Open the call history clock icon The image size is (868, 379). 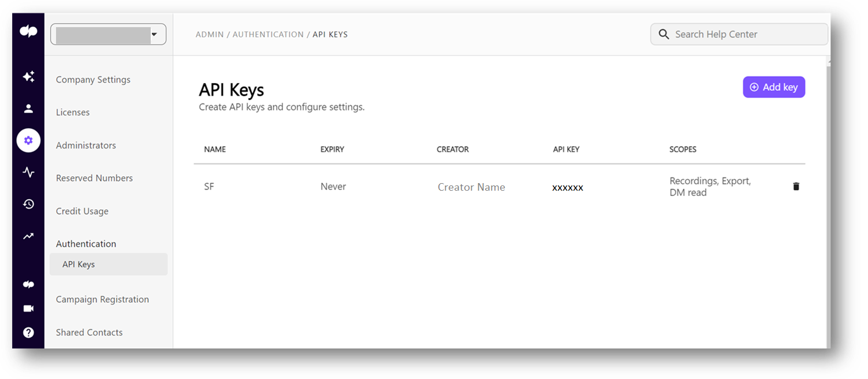pyautogui.click(x=28, y=204)
